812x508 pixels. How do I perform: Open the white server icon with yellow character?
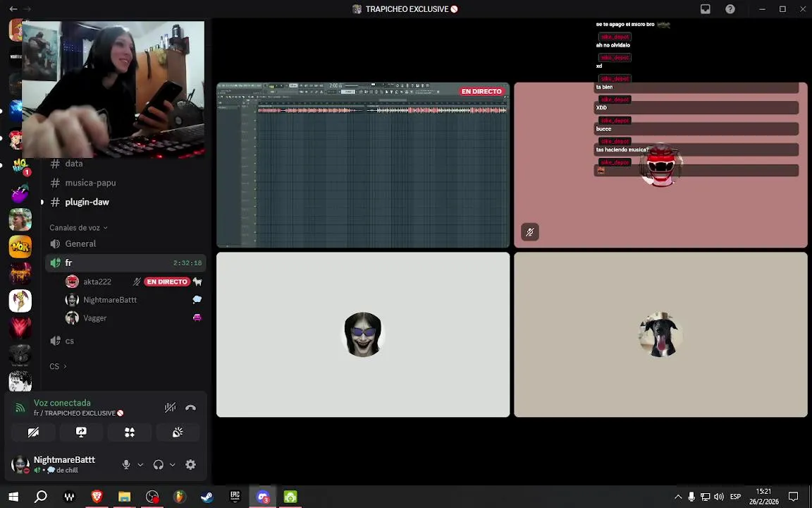(x=20, y=301)
